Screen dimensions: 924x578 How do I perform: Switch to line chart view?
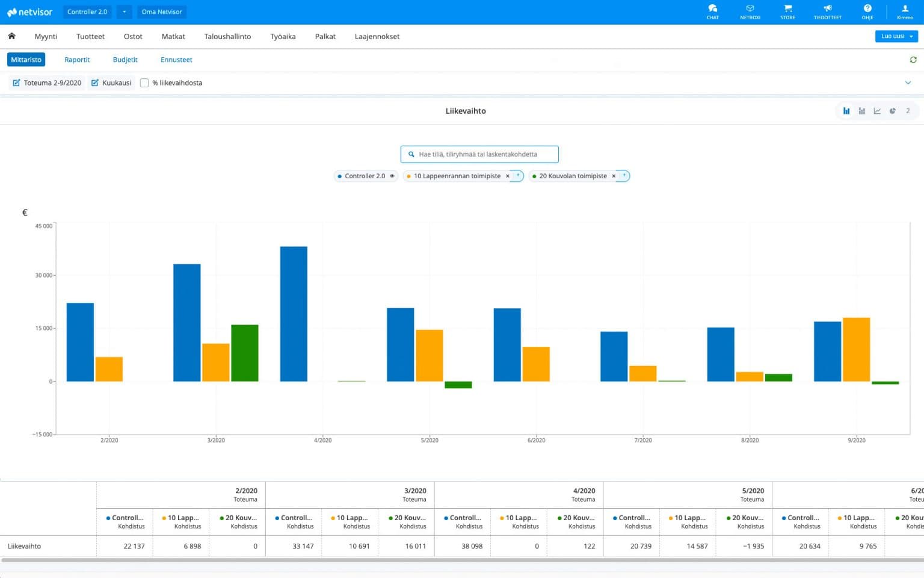(x=877, y=111)
